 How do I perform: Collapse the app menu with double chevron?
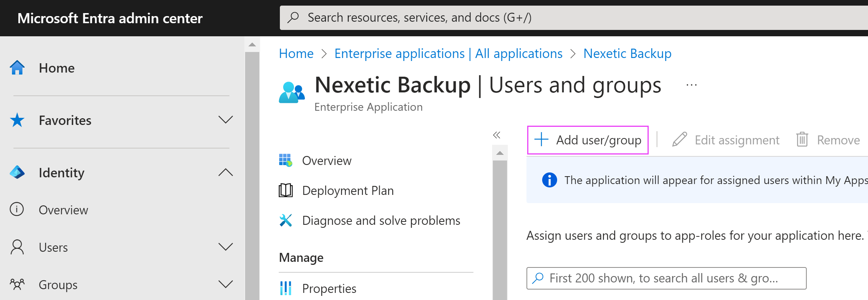tap(497, 135)
